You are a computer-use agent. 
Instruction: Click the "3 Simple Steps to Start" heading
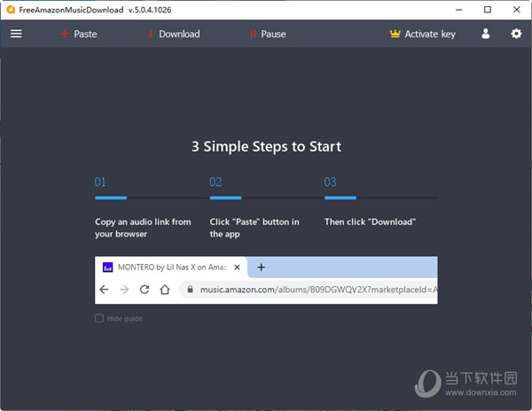[266, 146]
